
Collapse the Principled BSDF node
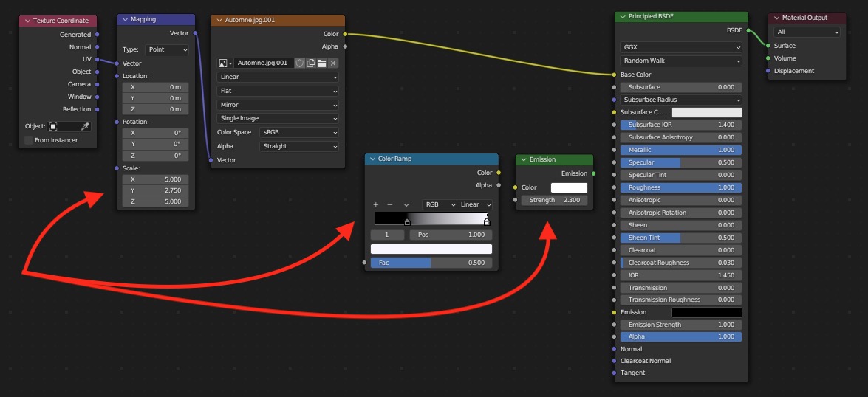(623, 17)
